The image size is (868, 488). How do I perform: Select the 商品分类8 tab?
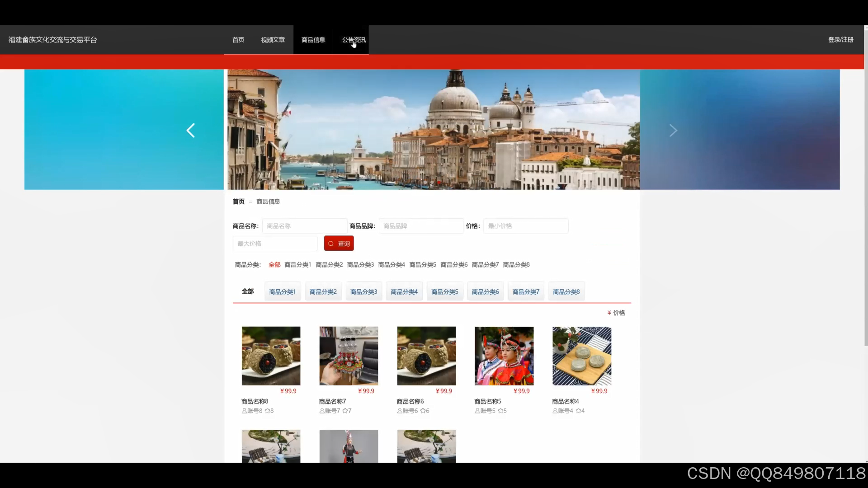(566, 292)
